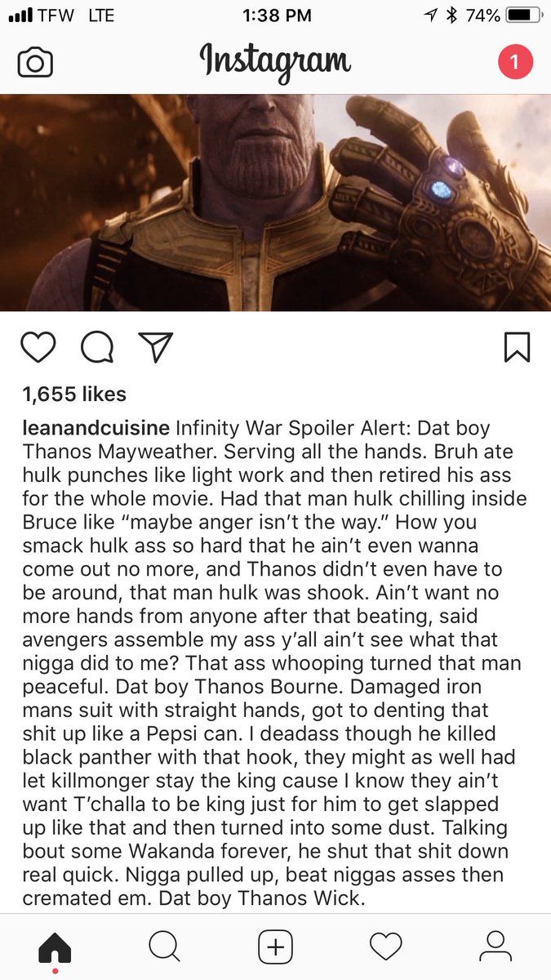Share post with paper plane icon

[x=155, y=347]
